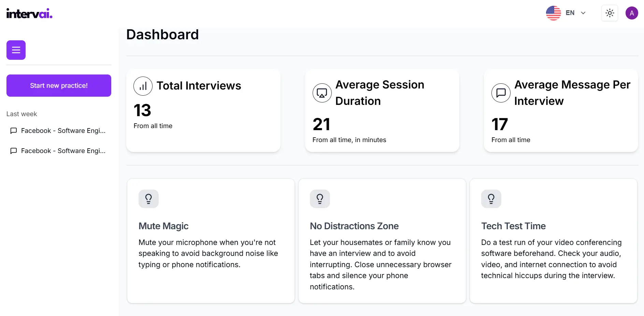Click the No Distractions Zone tip heading

pyautogui.click(x=354, y=226)
